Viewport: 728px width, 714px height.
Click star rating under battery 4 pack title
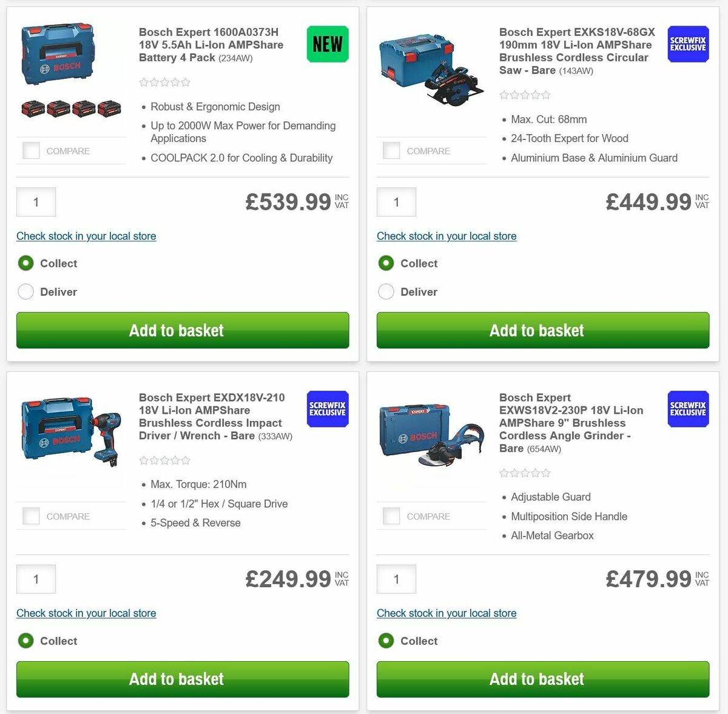[164, 82]
